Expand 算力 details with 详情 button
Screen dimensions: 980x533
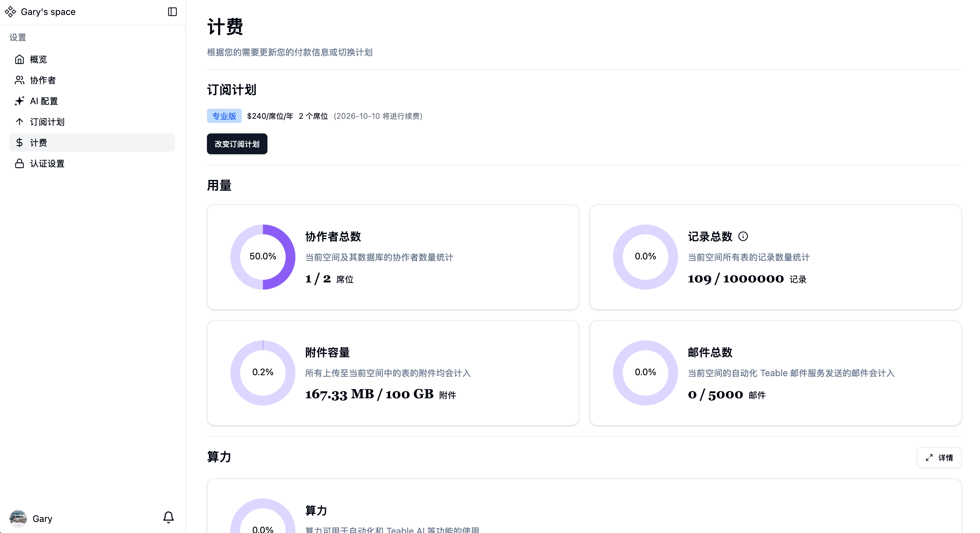click(x=939, y=457)
